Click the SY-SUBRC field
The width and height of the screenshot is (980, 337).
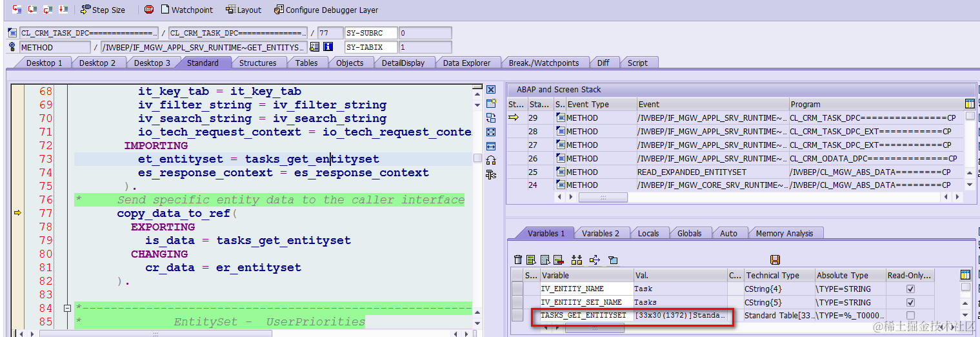(372, 33)
